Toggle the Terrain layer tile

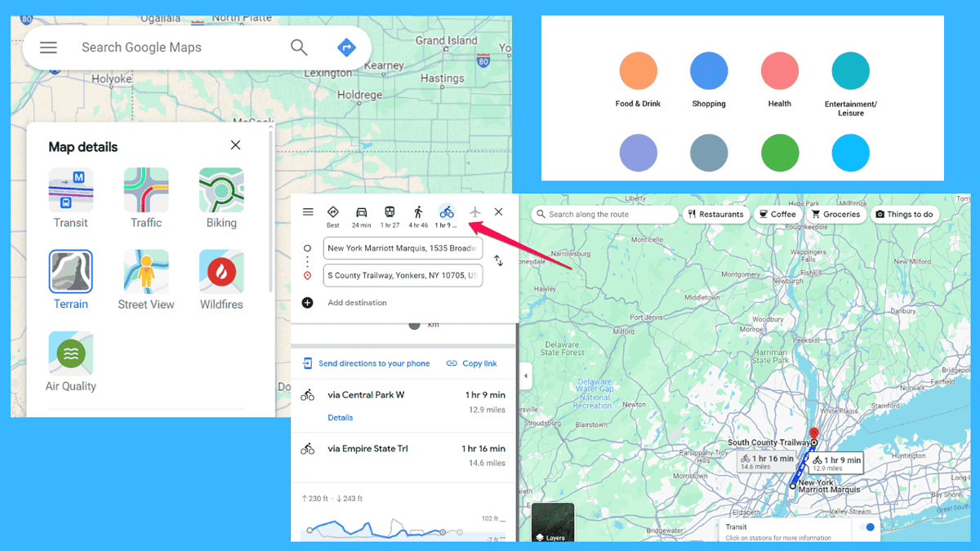[x=71, y=280]
